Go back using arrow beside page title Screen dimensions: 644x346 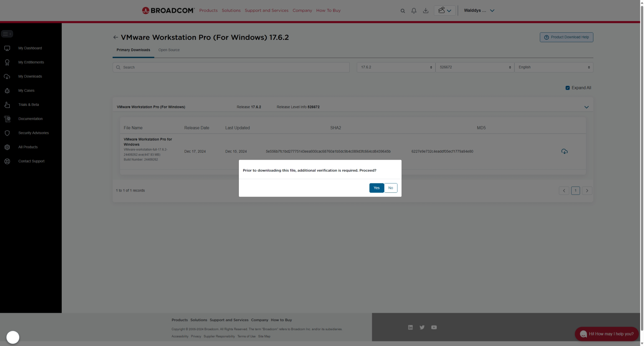click(116, 37)
